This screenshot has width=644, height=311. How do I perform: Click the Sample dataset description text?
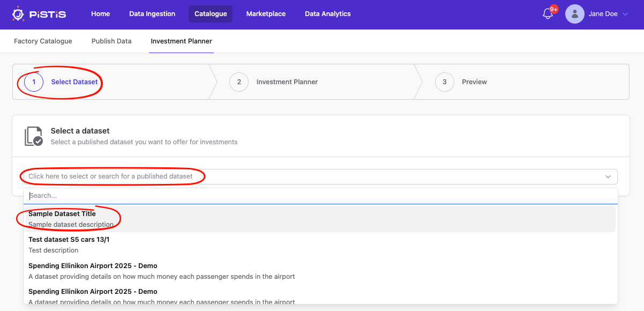(x=71, y=225)
